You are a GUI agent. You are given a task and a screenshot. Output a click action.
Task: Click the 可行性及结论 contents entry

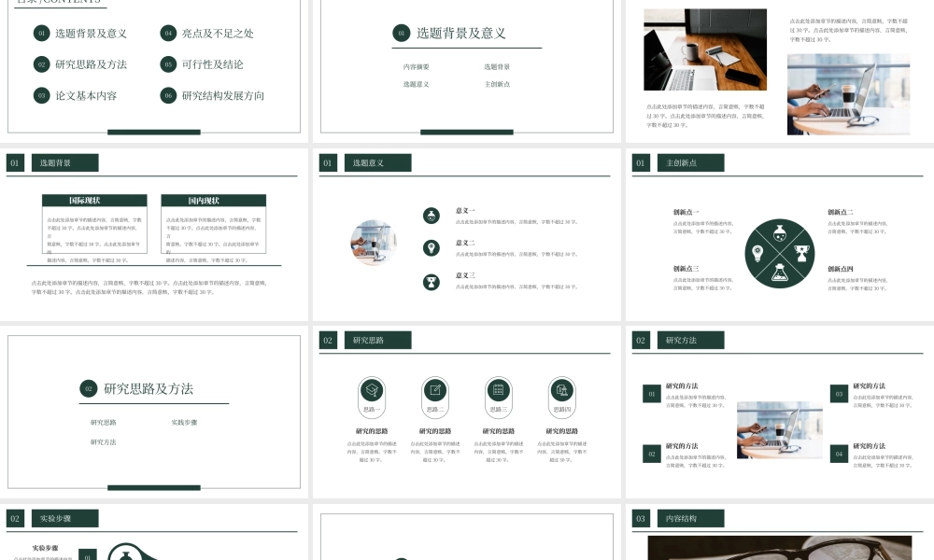point(213,64)
